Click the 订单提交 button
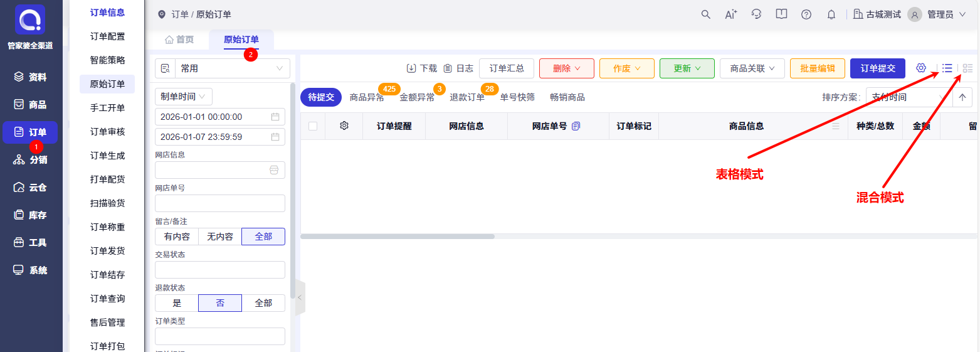This screenshot has width=980, height=352. 878,68
